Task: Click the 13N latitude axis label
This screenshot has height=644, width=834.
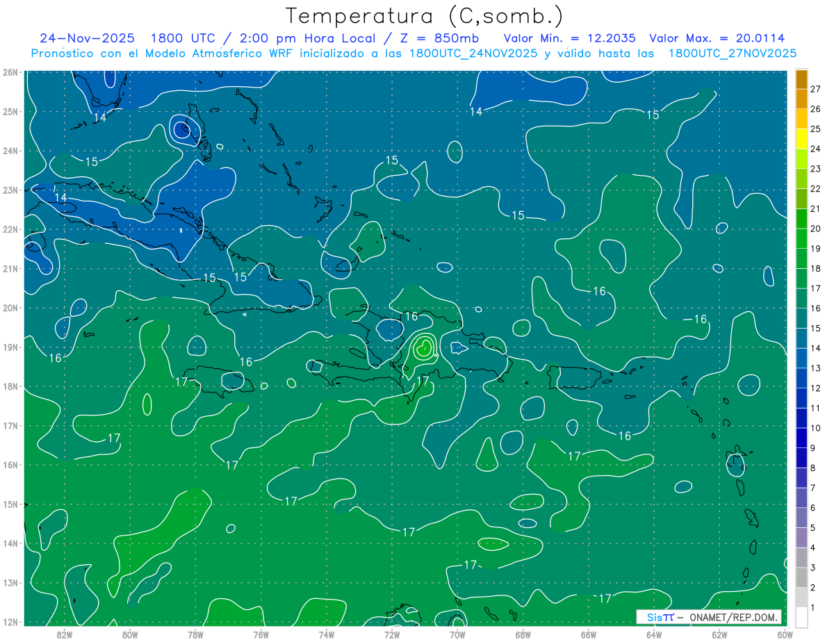Action: pos(10,582)
